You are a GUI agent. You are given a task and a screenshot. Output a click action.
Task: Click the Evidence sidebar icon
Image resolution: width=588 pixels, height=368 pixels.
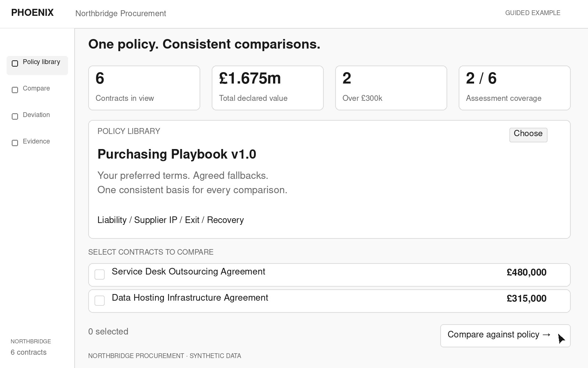tap(15, 143)
